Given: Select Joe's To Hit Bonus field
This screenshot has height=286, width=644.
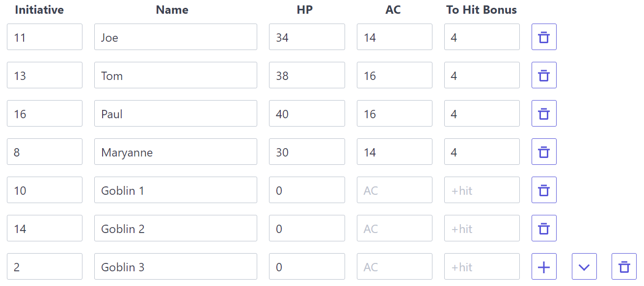Looking at the screenshot, I should pos(482,37).
